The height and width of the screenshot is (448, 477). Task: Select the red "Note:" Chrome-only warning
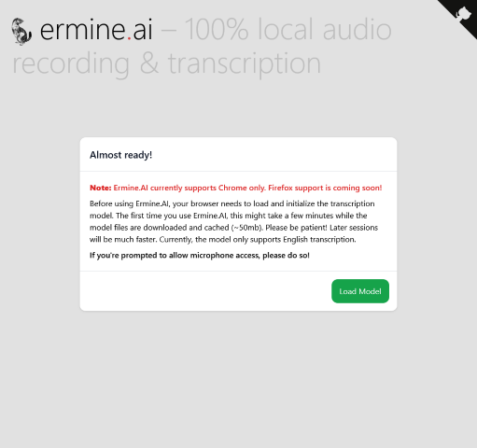236,188
